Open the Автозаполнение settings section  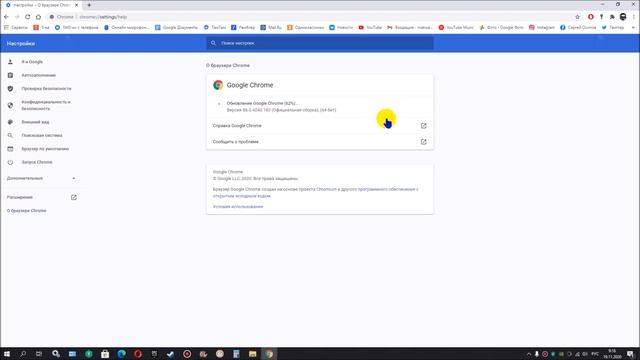38,76
